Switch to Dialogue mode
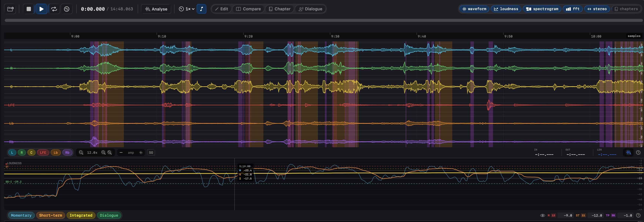The image size is (644, 222). coord(311,9)
